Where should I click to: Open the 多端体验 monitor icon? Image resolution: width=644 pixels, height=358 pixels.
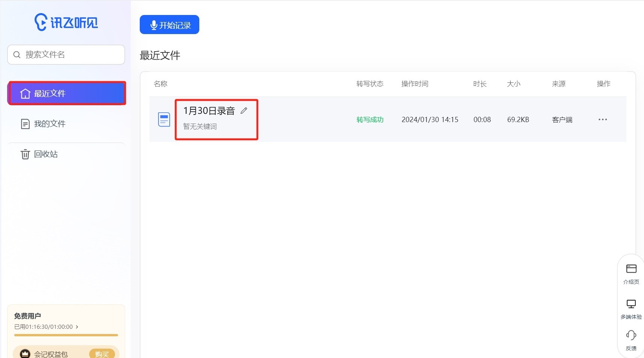coord(631,304)
